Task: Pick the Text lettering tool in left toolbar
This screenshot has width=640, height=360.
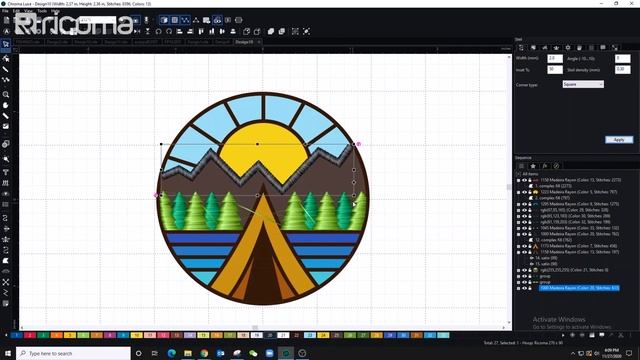Action: pos(6,172)
